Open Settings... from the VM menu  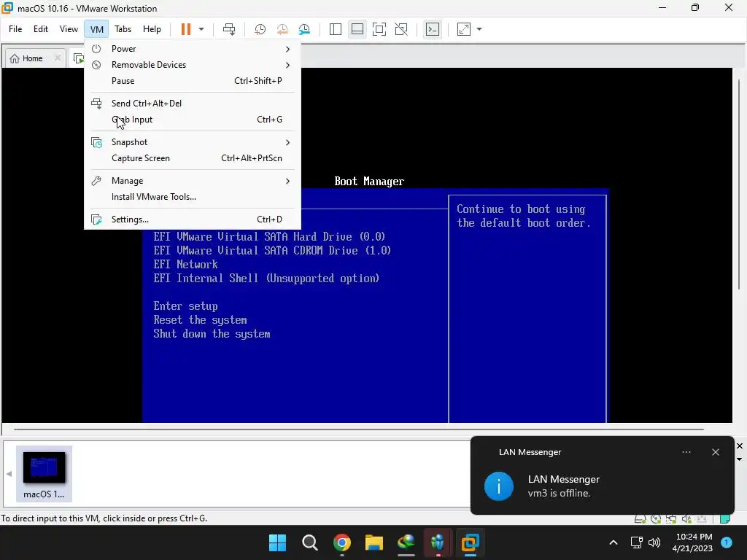pos(193,219)
